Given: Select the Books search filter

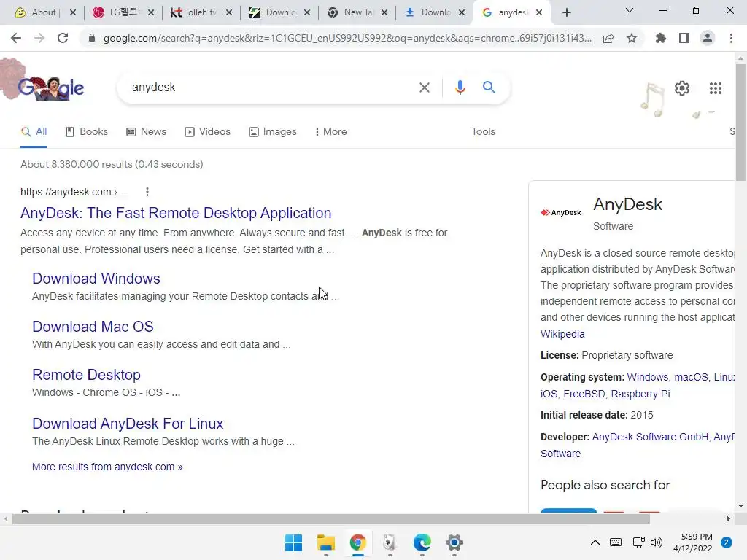Looking at the screenshot, I should (87, 131).
